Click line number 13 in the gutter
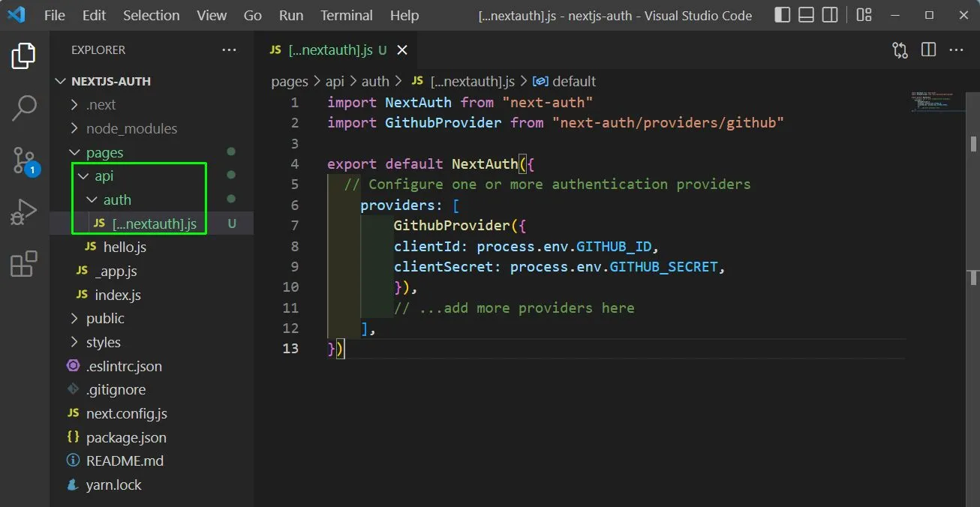 click(x=291, y=348)
